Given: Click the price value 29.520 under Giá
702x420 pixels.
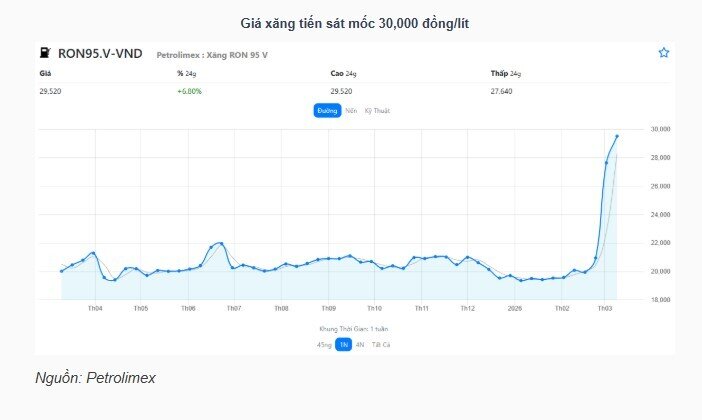Looking at the screenshot, I should [x=50, y=91].
